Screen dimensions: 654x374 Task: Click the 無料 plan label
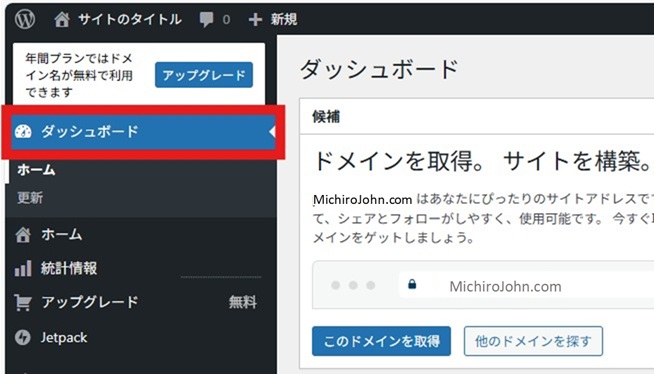[243, 302]
